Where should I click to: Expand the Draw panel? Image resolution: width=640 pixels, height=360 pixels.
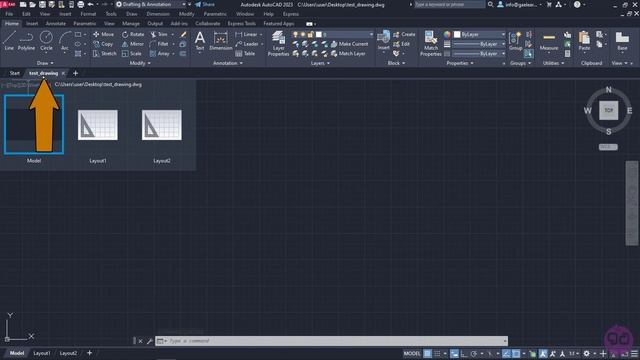(x=45, y=63)
